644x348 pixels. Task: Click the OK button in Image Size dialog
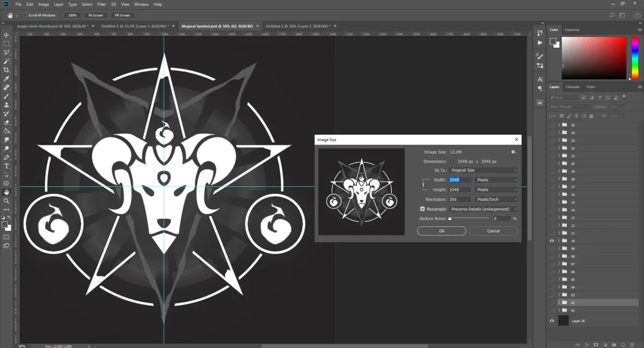[x=441, y=231]
